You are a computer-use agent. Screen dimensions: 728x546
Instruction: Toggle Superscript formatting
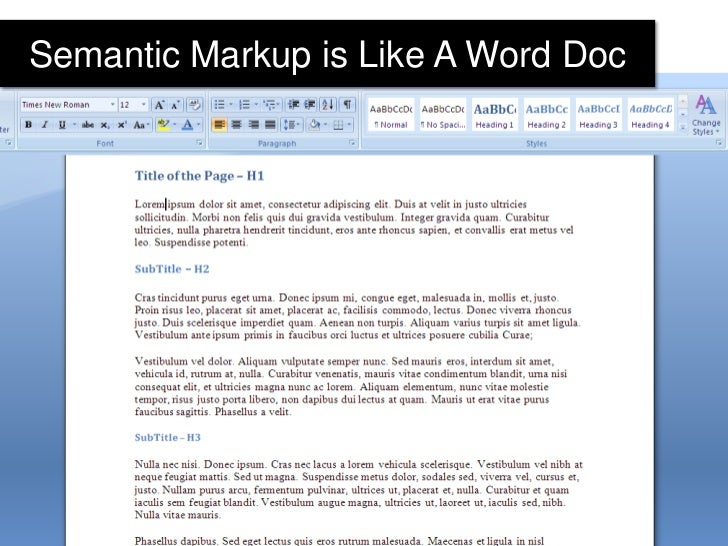point(122,125)
